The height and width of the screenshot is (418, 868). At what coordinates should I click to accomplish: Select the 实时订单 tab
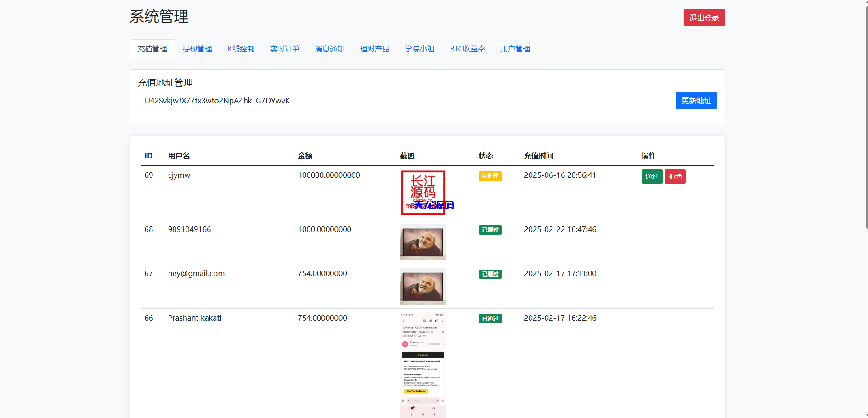(x=285, y=49)
